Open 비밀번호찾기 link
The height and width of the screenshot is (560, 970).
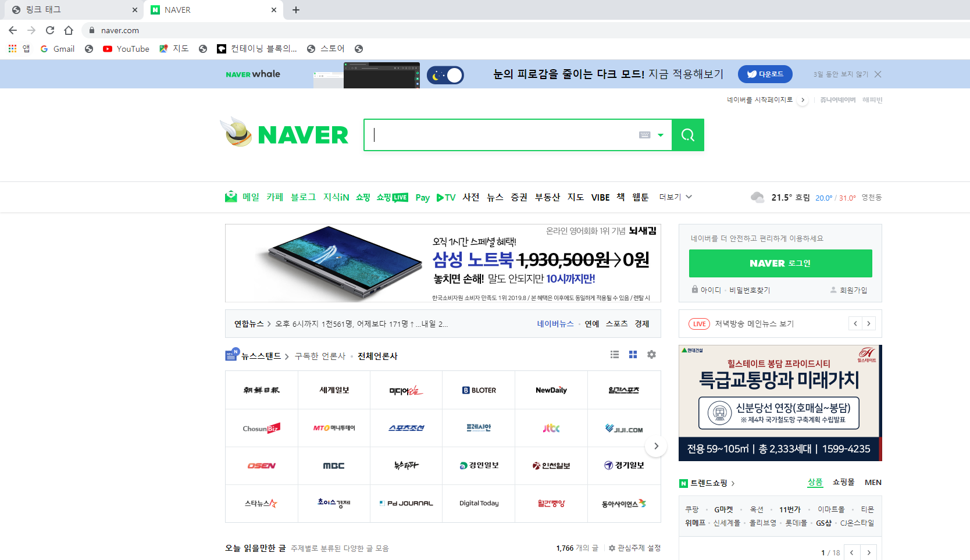750,290
